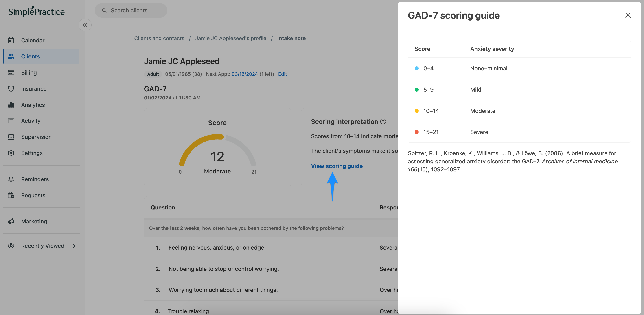Click the 'GAD-7 scoring guide' title
The image size is (644, 315).
pos(453,15)
